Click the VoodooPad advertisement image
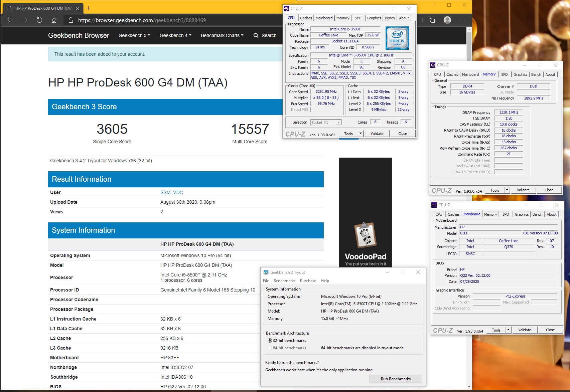 coord(366,212)
